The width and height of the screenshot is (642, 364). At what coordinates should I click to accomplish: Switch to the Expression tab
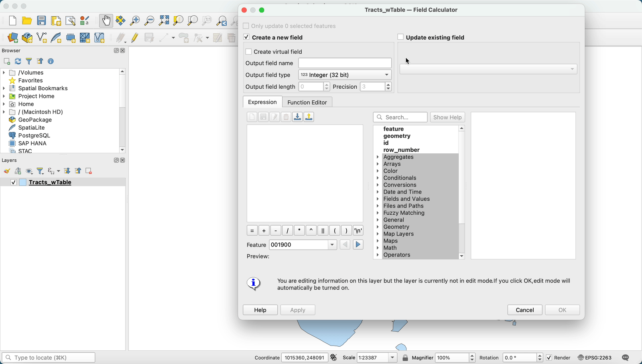[262, 102]
